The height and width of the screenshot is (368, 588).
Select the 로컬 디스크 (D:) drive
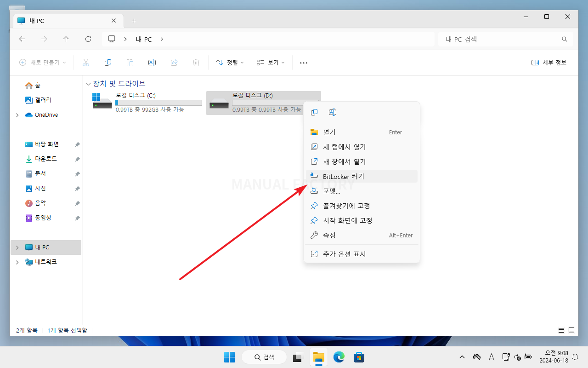(x=264, y=103)
